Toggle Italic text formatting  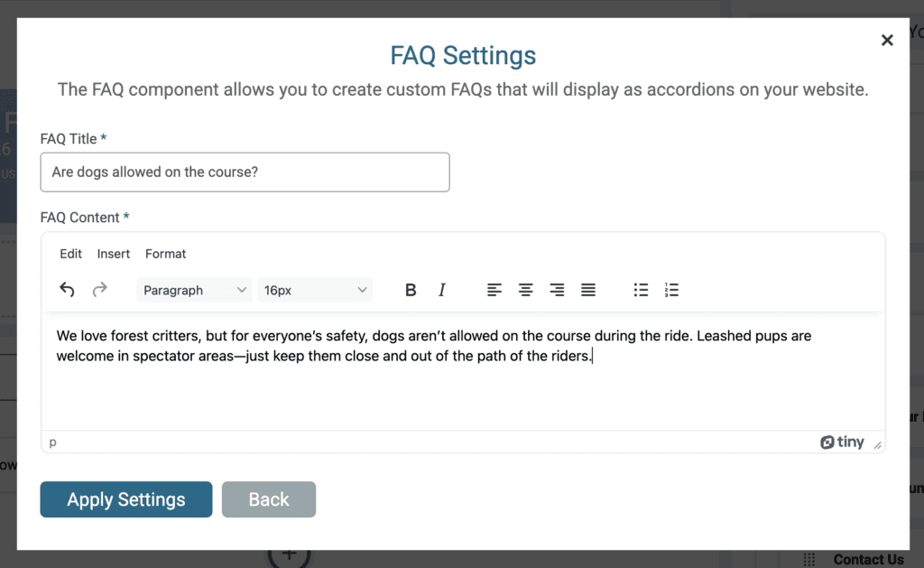(442, 290)
